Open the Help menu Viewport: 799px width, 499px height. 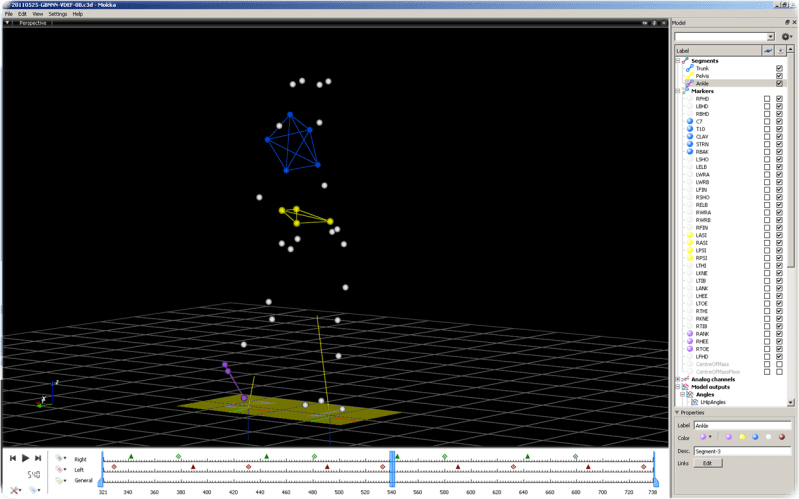(x=77, y=14)
